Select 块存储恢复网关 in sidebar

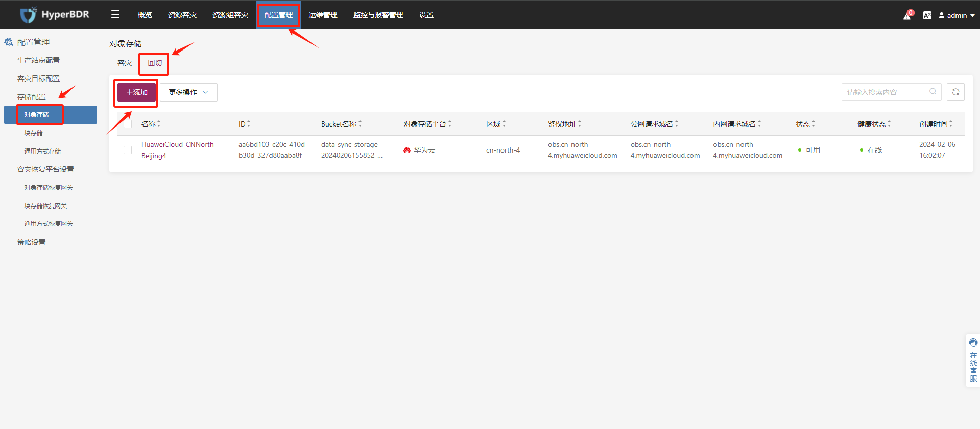pos(45,206)
